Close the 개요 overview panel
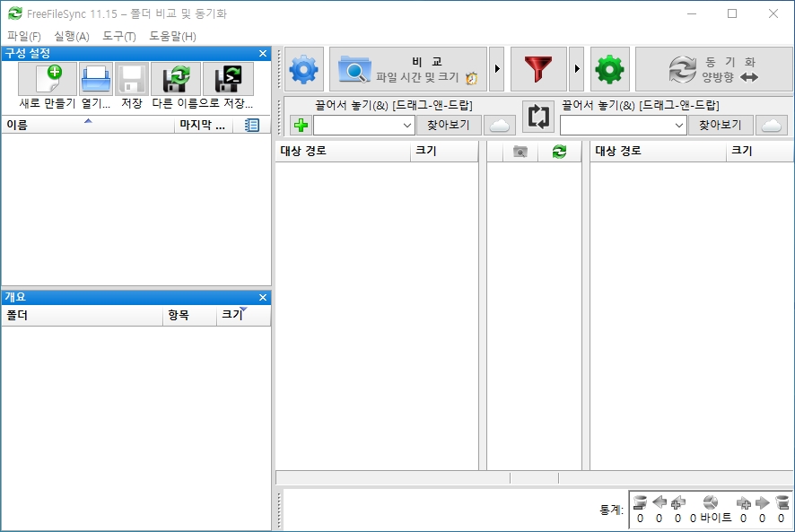The image size is (795, 532). (x=263, y=297)
